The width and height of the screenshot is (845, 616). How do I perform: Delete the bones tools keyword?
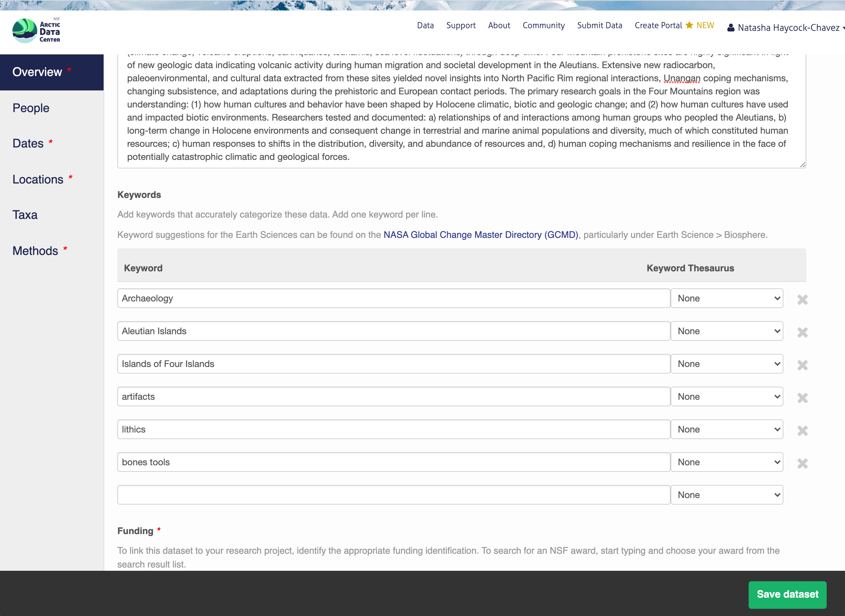pos(802,464)
